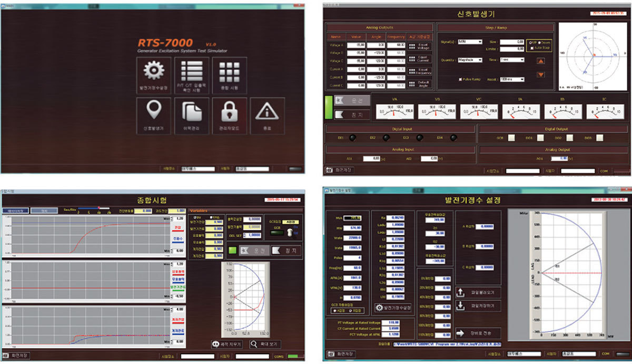Toggle GCB digital output box in 신호발생기
The image size is (632, 364).
point(512,138)
